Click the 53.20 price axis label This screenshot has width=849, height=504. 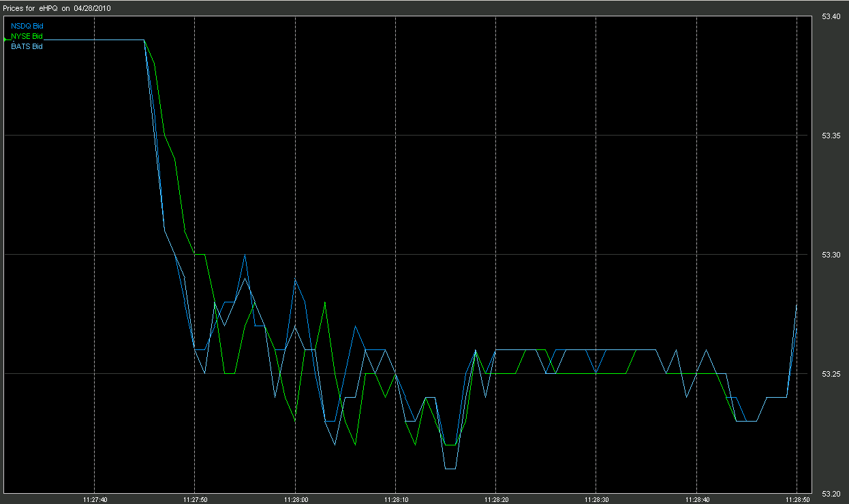[x=831, y=493]
